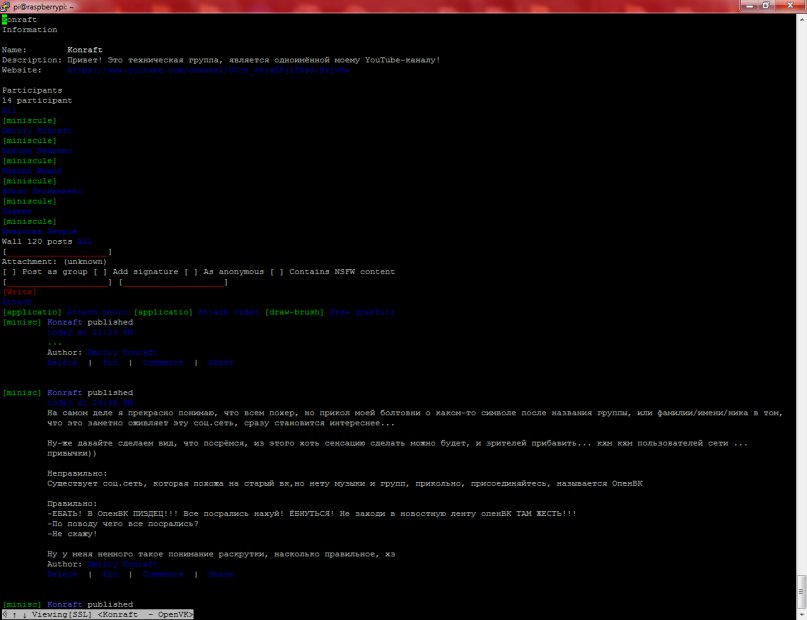Image resolution: width=807 pixels, height=620 pixels.
Task: Close the PuTTY terminal window
Action: coord(790,5)
